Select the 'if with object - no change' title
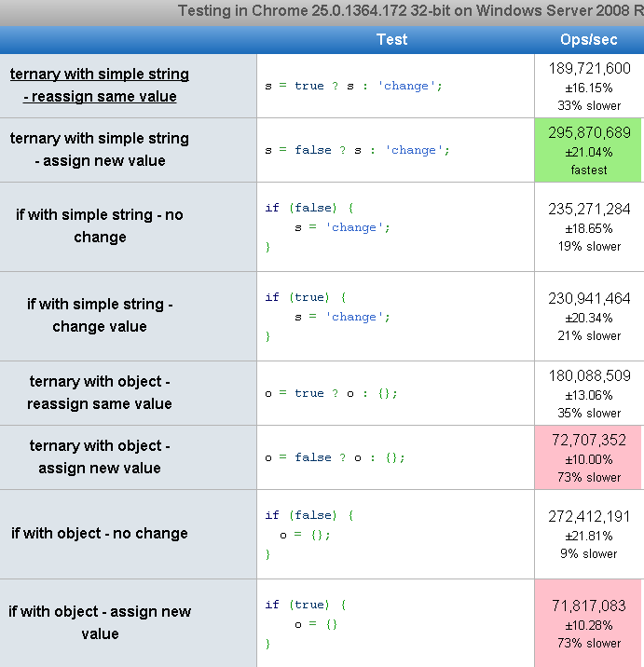Screen dimensions: 644x667 pos(100,534)
